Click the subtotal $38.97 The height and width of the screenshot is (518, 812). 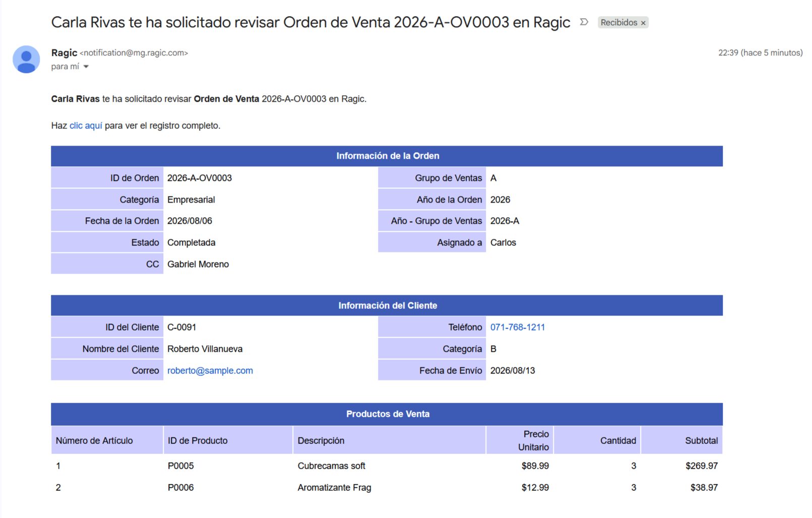[x=704, y=487]
